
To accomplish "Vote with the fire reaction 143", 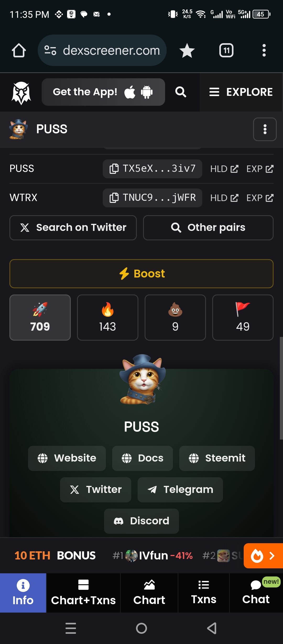I will pyautogui.click(x=108, y=318).
